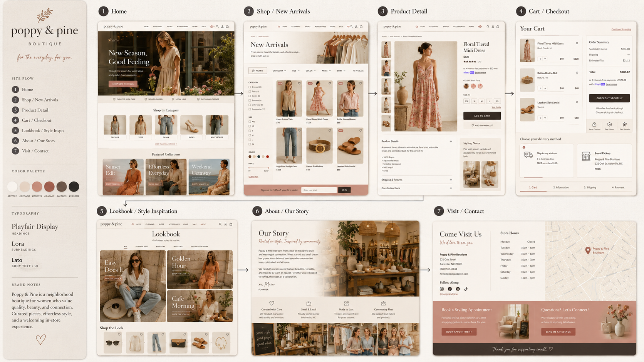Check the Denim category filter
The height and width of the screenshot is (362, 644).
click(250, 96)
